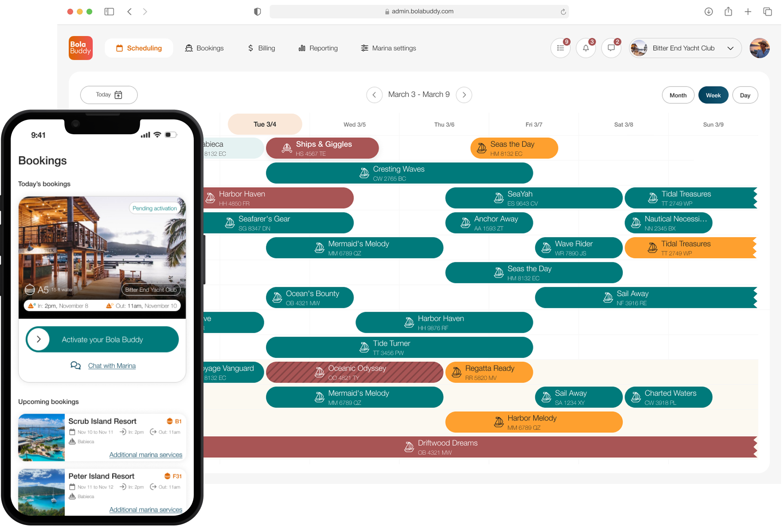The width and height of the screenshot is (784, 532).
Task: Slide Activate your Bola Buddy control
Action: point(39,339)
